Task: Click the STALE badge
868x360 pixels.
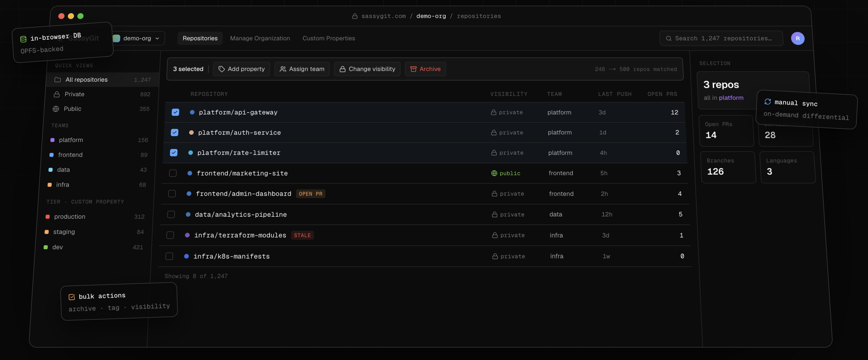Action: 302,235
